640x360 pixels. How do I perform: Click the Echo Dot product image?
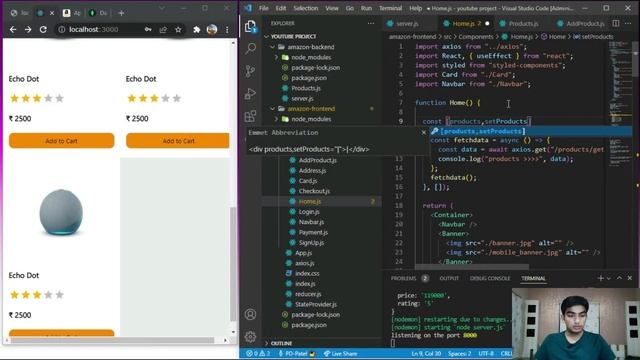tap(61, 213)
